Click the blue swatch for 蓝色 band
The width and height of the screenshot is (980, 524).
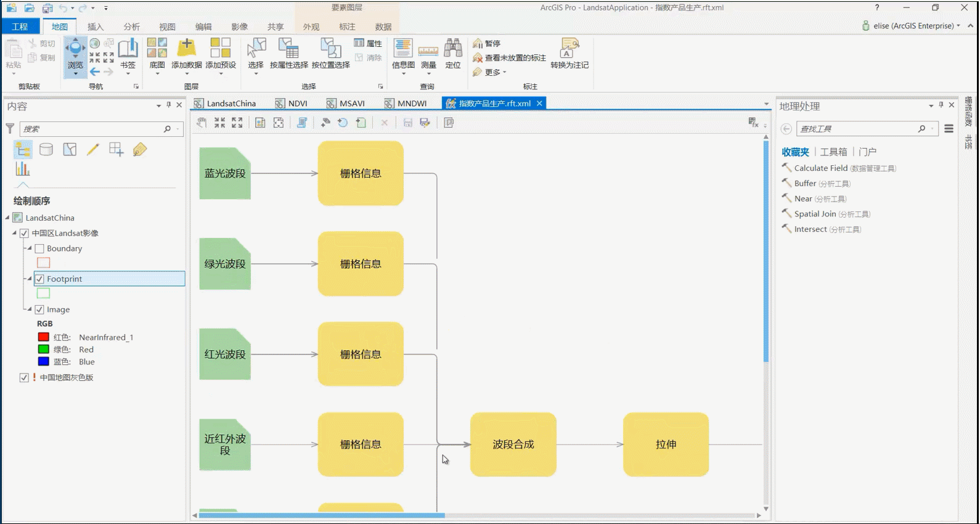point(44,362)
